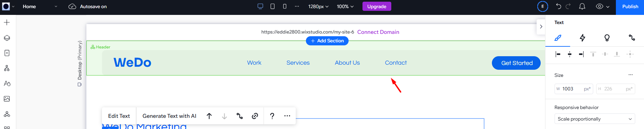
Task: Undo the last action
Action: (559, 6)
